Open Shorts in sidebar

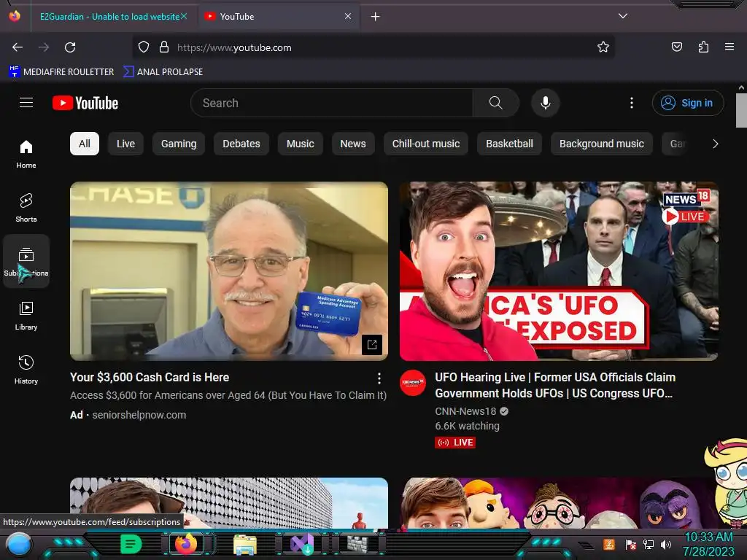(x=26, y=208)
